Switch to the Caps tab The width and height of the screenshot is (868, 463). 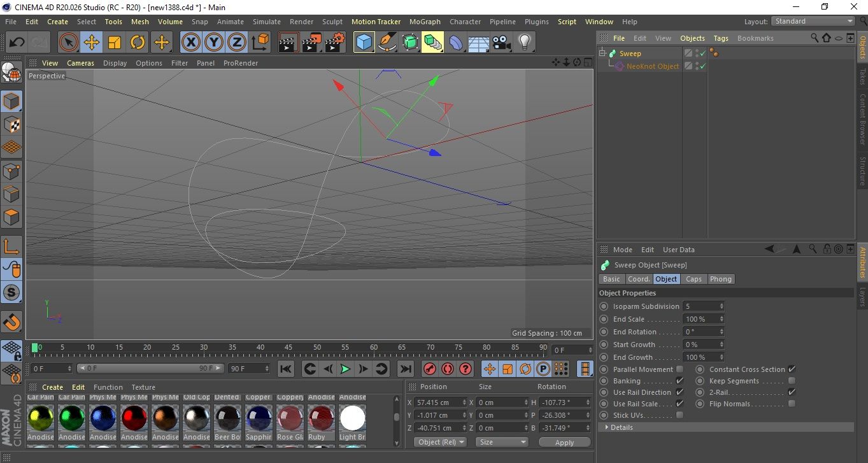point(694,279)
